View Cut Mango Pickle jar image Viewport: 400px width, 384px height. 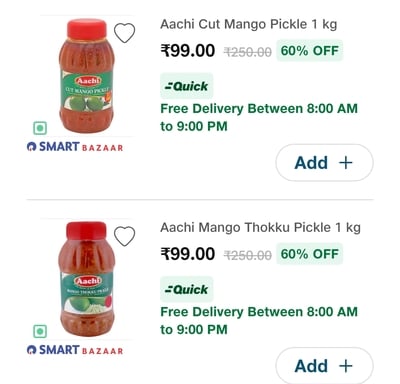pyautogui.click(x=87, y=76)
